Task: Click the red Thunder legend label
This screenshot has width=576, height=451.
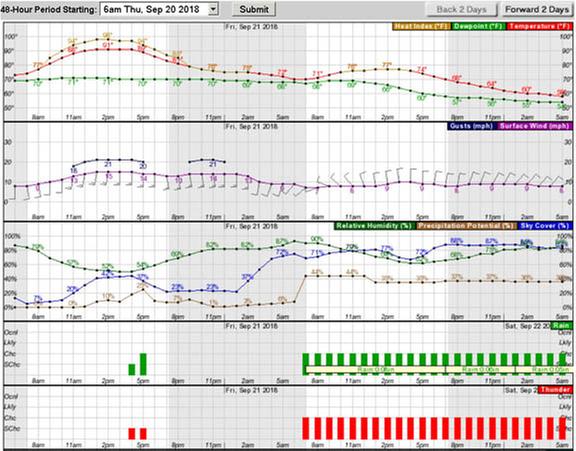Action: coord(555,389)
